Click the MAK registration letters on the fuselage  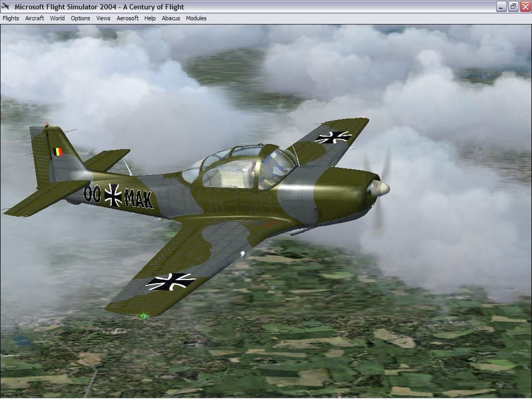click(x=139, y=199)
